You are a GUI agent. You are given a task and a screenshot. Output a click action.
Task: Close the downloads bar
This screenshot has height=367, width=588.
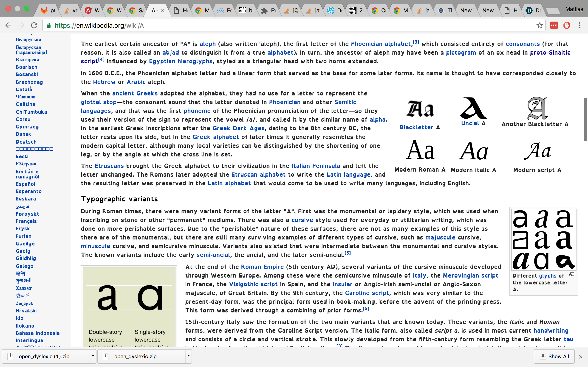click(x=580, y=357)
